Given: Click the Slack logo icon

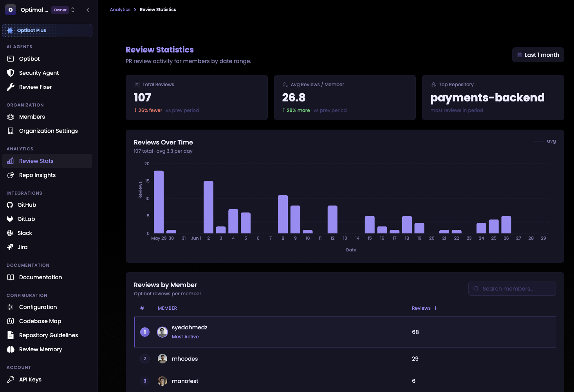Looking at the screenshot, I should coord(10,233).
